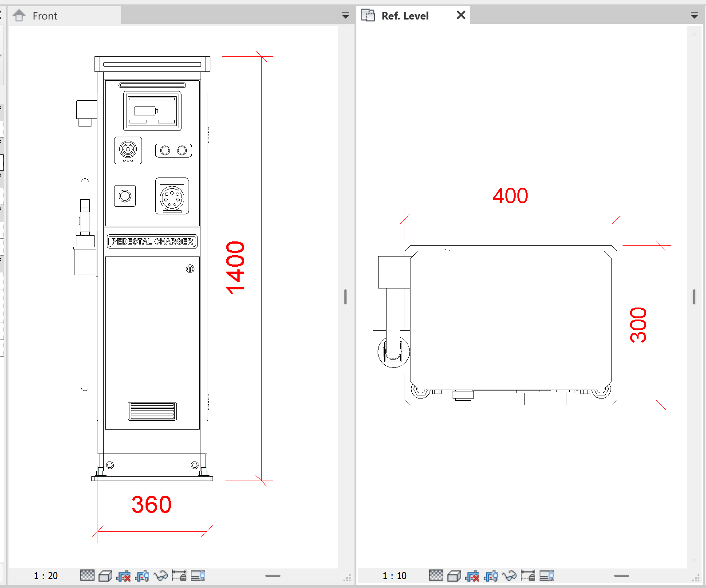
Task: Open the Front pane tab list dropdown
Action: [x=346, y=16]
